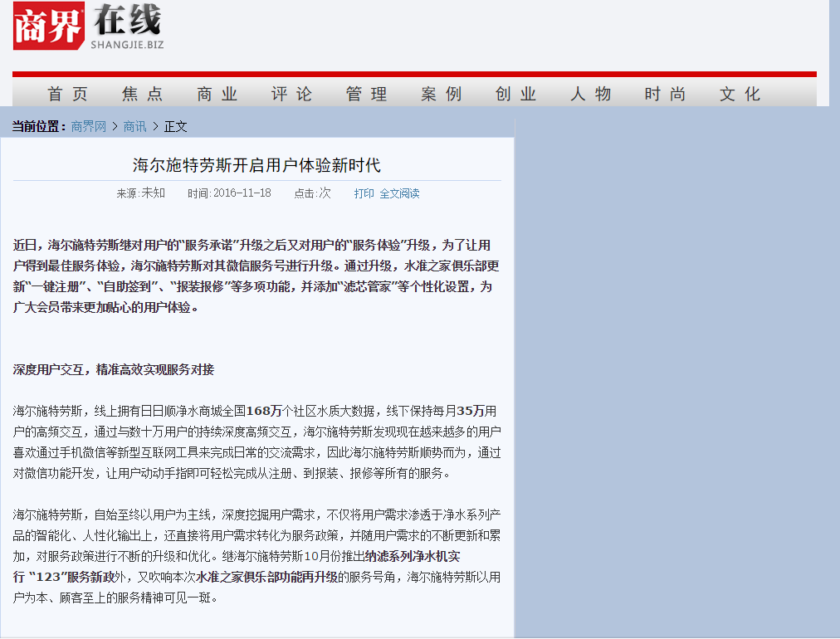
Task: Go to the 评论 section
Action: click(x=291, y=95)
